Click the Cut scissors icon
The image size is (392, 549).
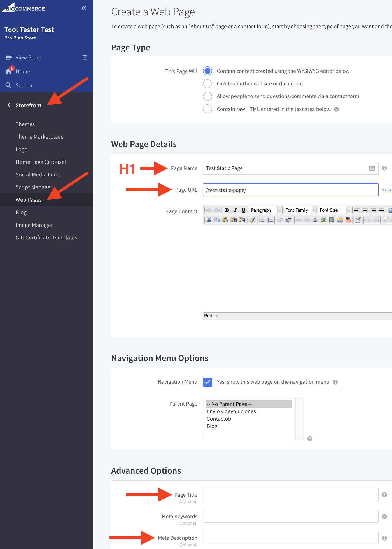[x=209, y=220]
